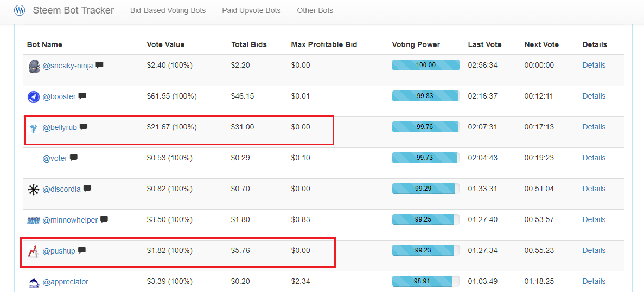Screen dimensions: 644x292
Task: Click the Steem logo icon in navbar
Action: pos(20,10)
